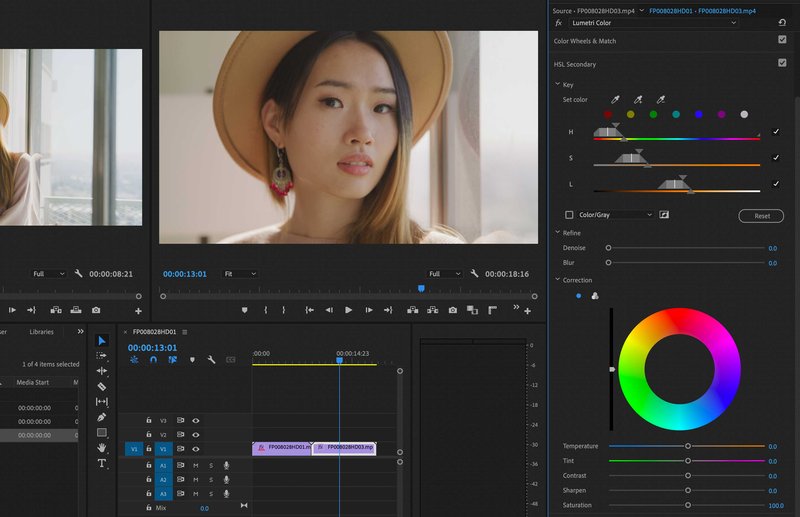Toggle timeline Snap magnet icon
The width and height of the screenshot is (800, 517).
point(153,360)
